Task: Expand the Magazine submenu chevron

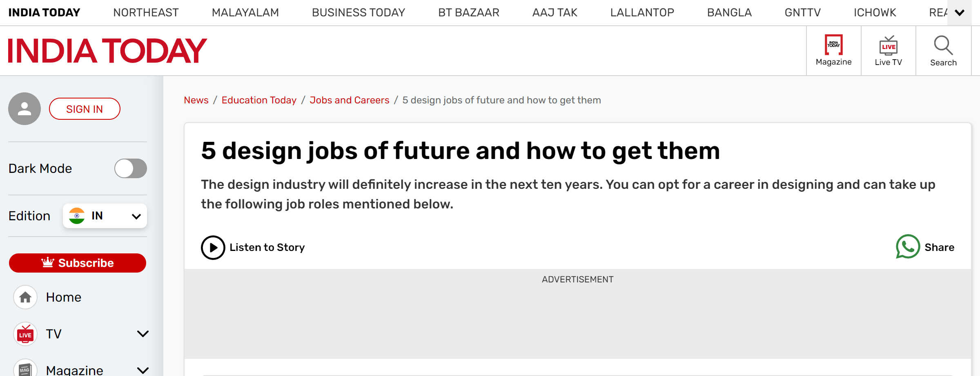Action: click(143, 371)
